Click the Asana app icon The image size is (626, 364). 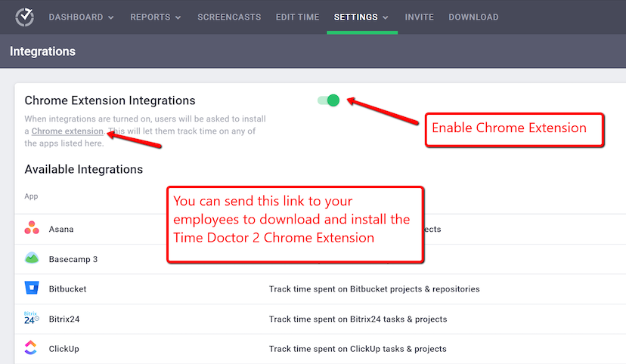coord(32,228)
